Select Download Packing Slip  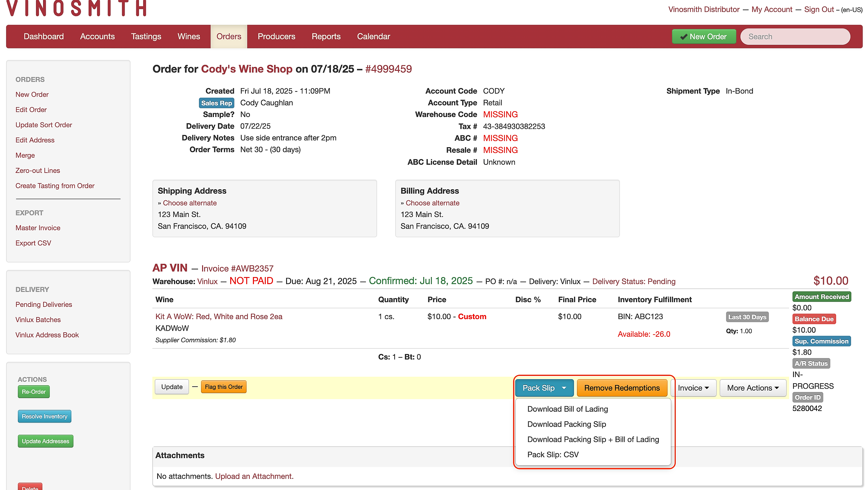(567, 424)
